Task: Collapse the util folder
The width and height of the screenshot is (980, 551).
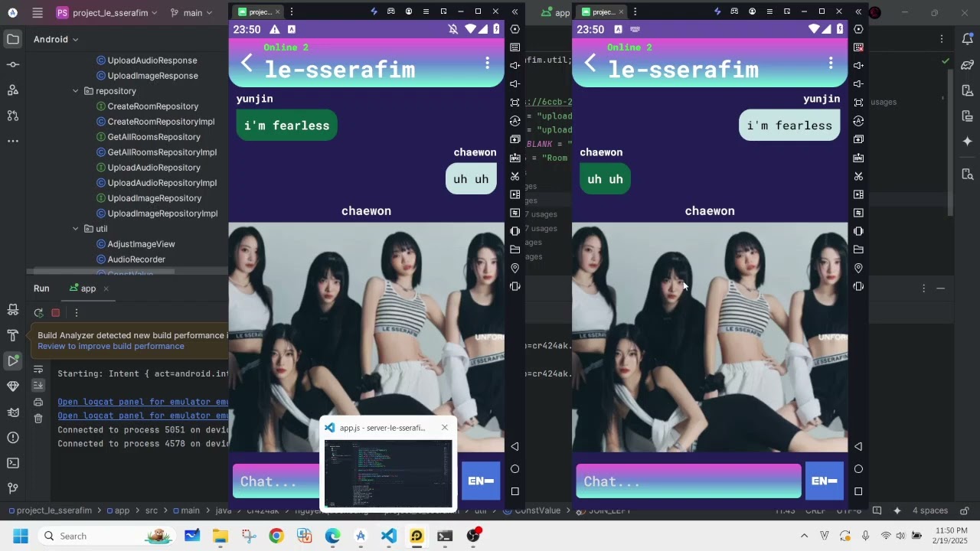Action: click(76, 229)
